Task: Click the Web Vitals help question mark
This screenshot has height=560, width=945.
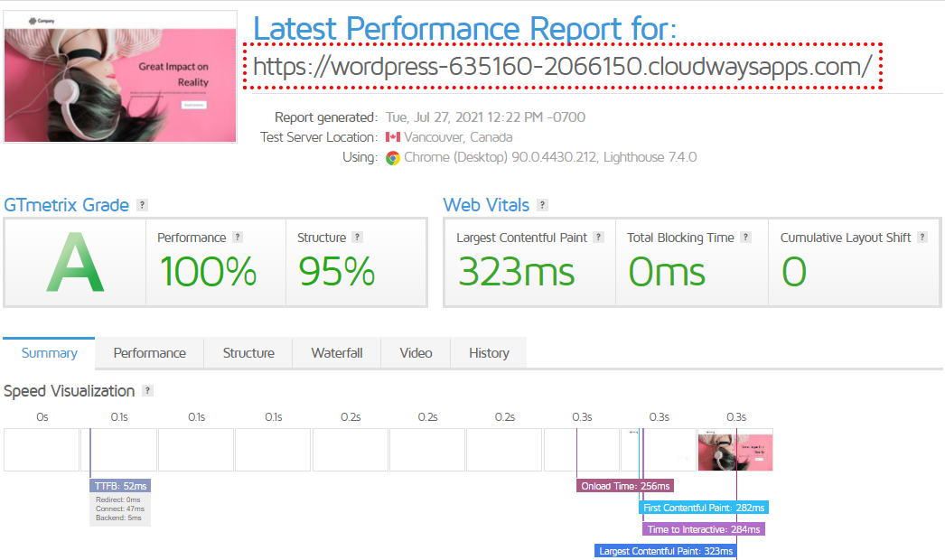Action: 542,205
